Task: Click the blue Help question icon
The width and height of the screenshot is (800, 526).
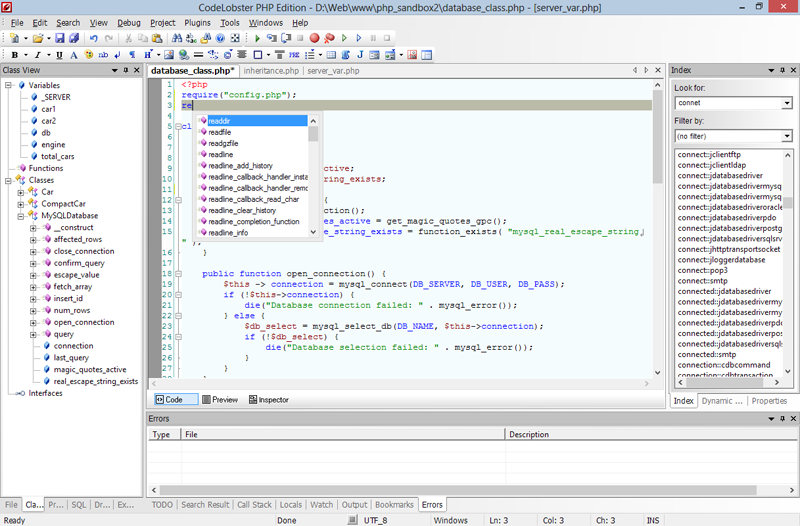Action: [221, 38]
